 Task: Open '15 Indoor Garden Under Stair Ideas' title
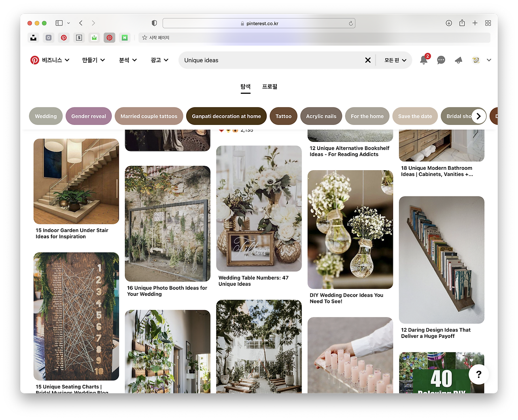click(x=72, y=234)
